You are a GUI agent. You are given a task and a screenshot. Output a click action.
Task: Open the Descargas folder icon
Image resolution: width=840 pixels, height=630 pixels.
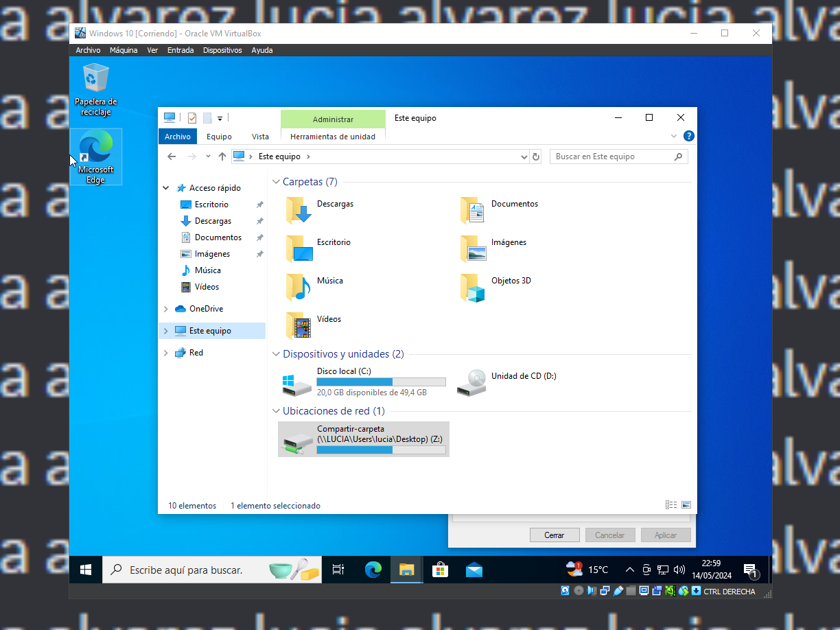click(297, 210)
